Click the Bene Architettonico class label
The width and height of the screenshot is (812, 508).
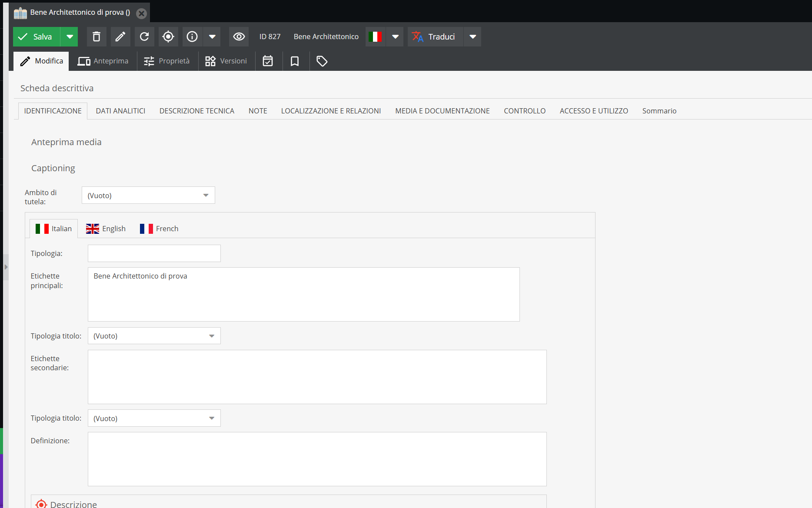tap(326, 37)
